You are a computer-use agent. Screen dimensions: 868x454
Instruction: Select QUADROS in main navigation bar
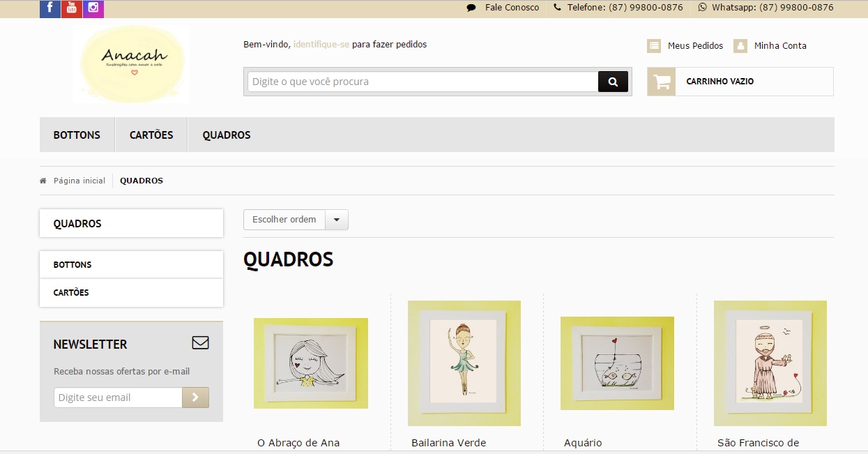point(227,135)
